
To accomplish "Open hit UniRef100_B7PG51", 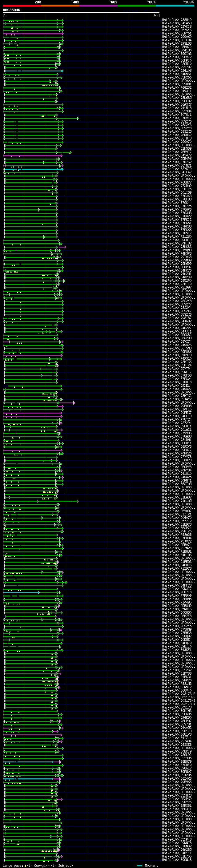I will pyautogui.click(x=177, y=223).
